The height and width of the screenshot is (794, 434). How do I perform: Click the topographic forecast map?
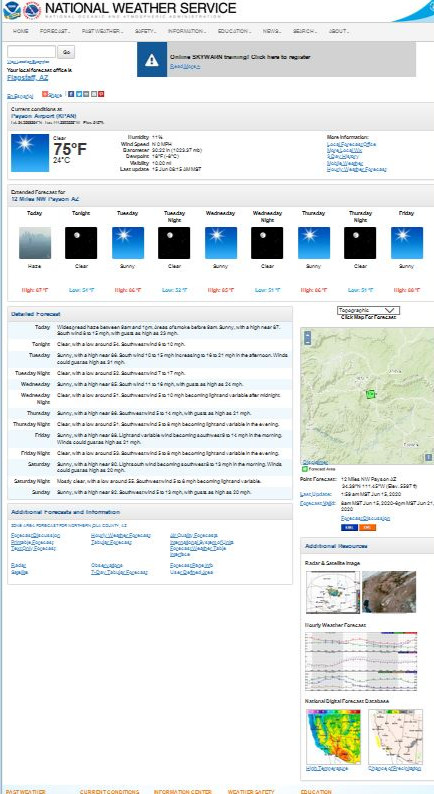(367, 396)
